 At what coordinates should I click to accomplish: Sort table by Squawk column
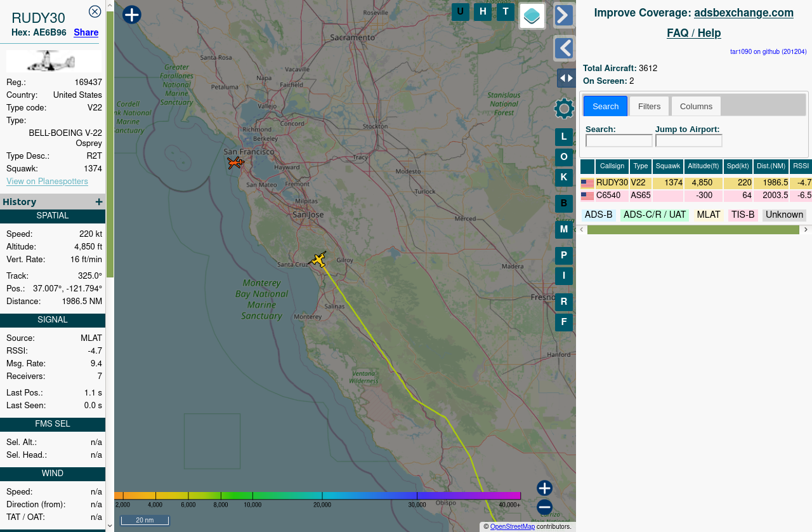point(668,166)
